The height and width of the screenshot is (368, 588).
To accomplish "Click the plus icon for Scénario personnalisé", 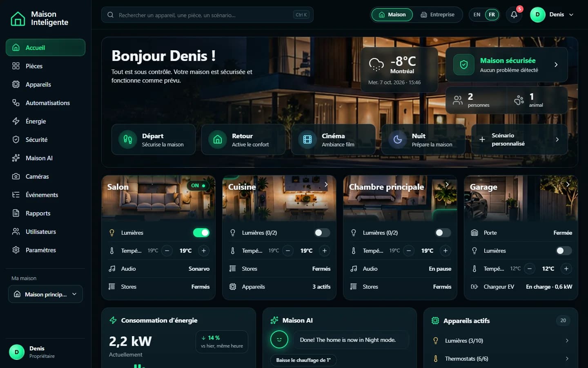I will [482, 139].
